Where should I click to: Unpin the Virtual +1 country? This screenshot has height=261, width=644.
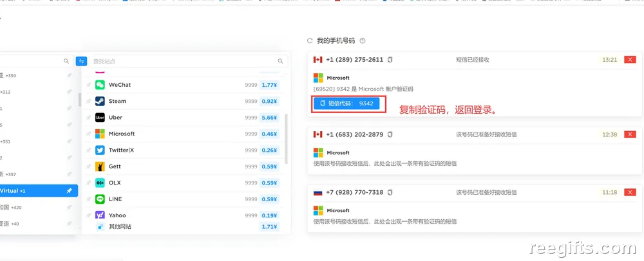(x=70, y=191)
